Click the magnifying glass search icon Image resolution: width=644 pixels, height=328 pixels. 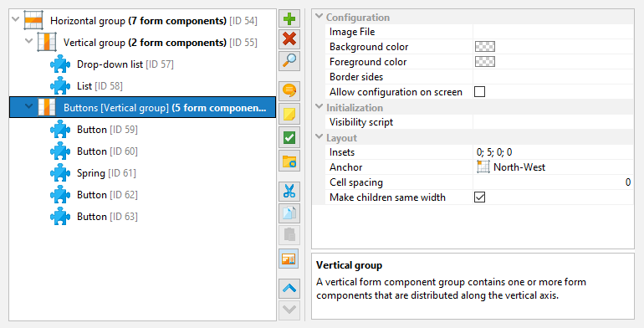click(289, 60)
